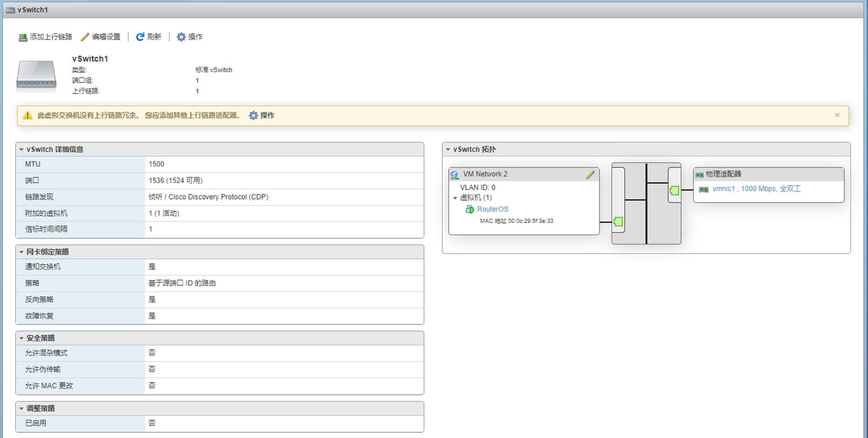
Task: Click the 故障恢复 row label
Action: tap(39, 316)
